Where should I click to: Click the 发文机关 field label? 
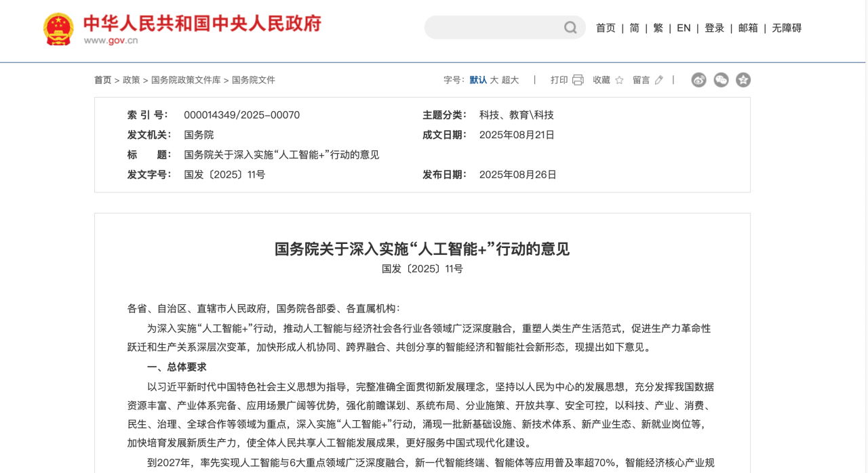149,135
